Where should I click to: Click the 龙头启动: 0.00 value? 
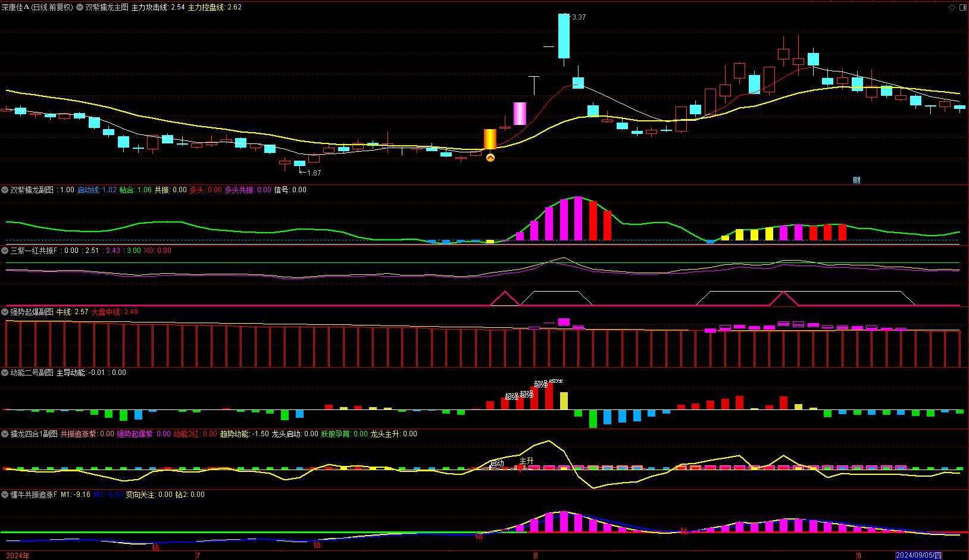295,434
